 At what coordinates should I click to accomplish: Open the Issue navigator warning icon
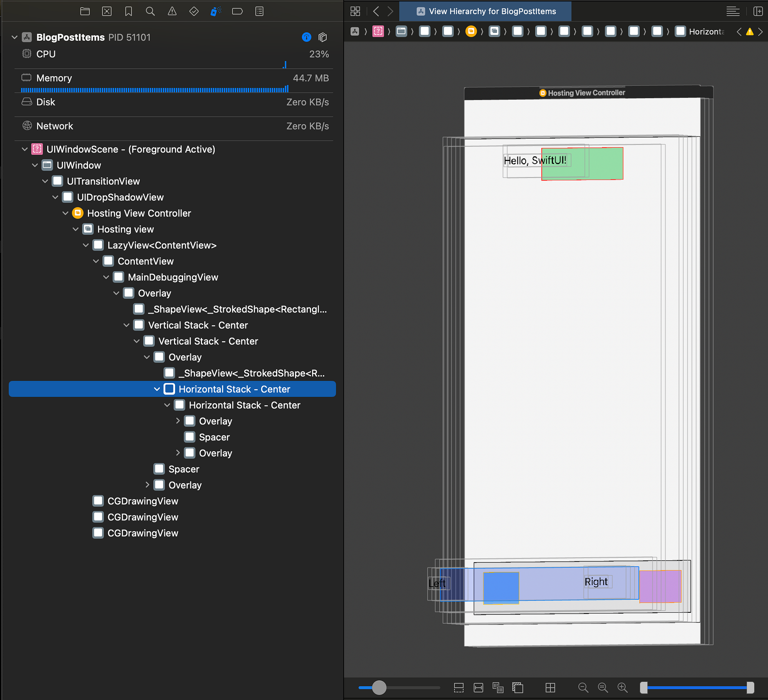(172, 12)
